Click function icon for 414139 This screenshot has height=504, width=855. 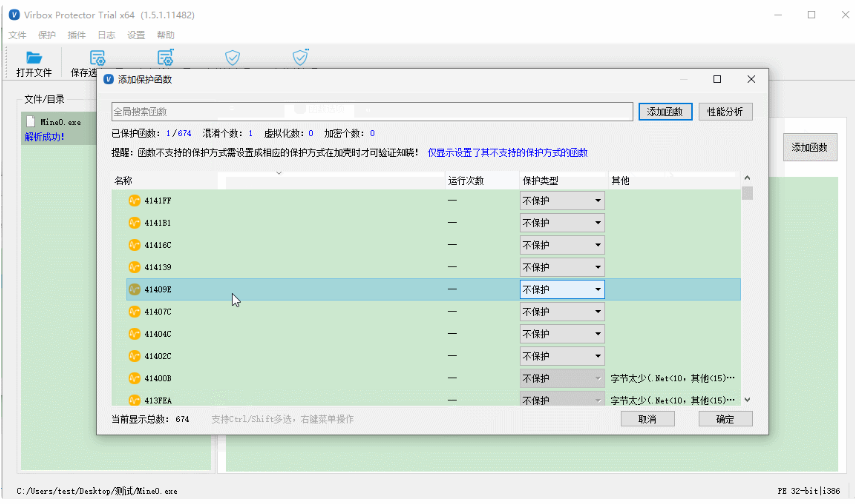(135, 267)
